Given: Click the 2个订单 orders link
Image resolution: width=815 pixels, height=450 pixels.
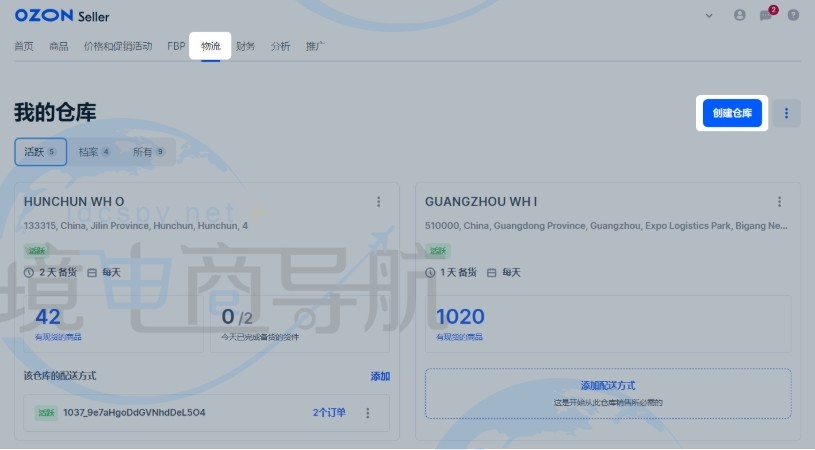Looking at the screenshot, I should coord(329,413).
